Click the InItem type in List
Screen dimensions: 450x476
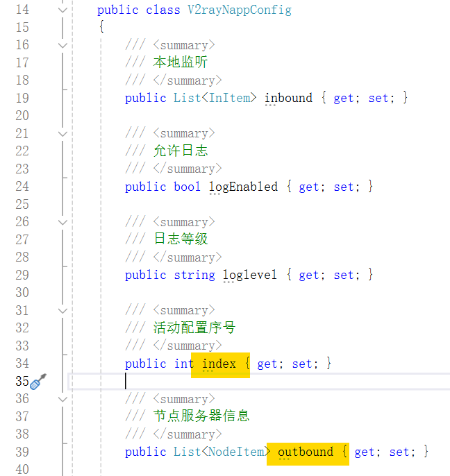[229, 98]
